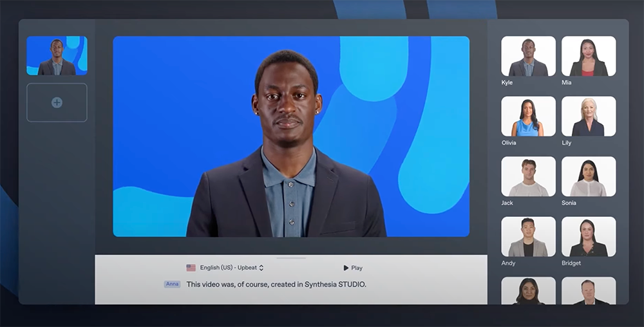Choose the Bridget avatar
This screenshot has height=327, width=644.
[x=588, y=237]
